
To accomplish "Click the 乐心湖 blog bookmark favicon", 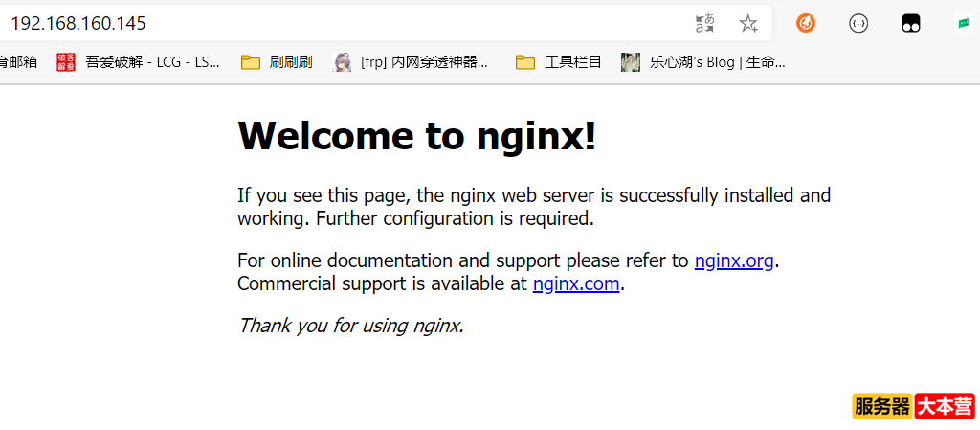I will click(630, 62).
